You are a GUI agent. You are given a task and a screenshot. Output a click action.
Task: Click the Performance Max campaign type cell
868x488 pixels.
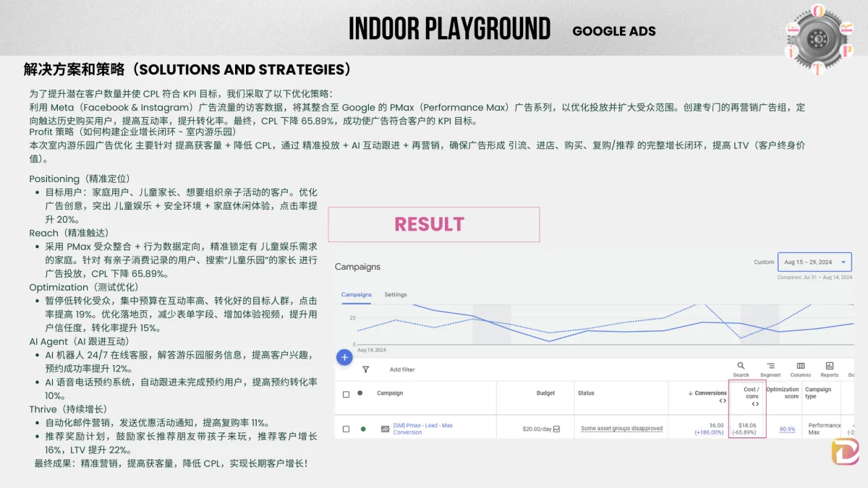coord(825,429)
